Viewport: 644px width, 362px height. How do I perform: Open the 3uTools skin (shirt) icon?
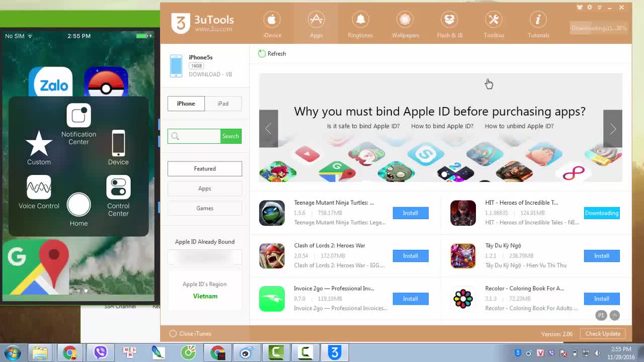pyautogui.click(x=579, y=8)
